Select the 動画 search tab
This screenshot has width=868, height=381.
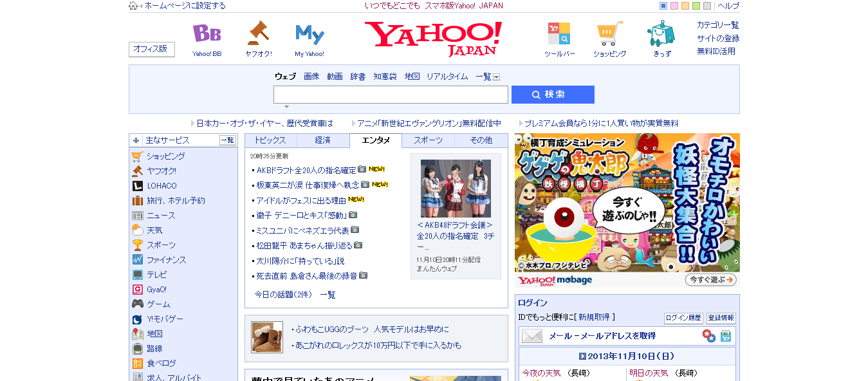pyautogui.click(x=335, y=77)
